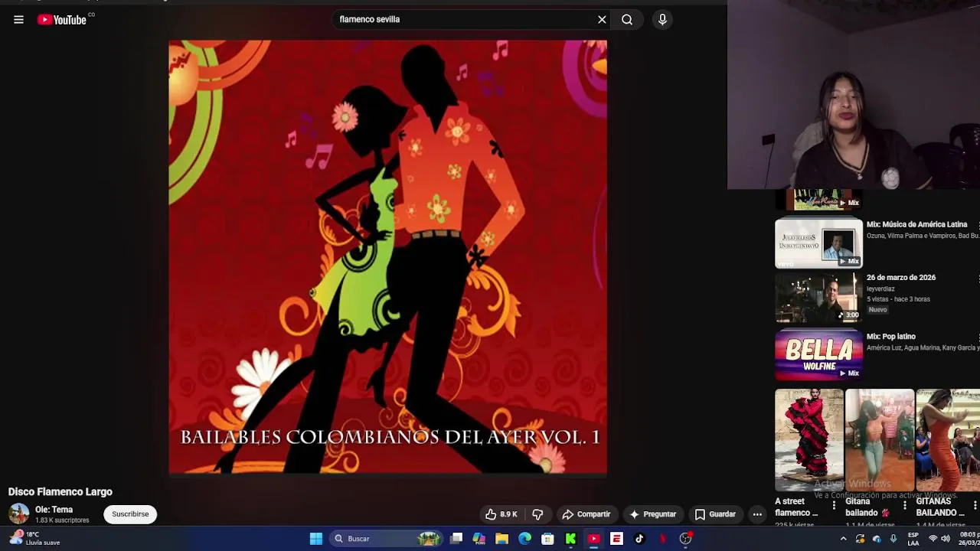980x551 pixels.
Task: Play the '26 de marzo de 2026' thumbnail
Action: pos(818,298)
